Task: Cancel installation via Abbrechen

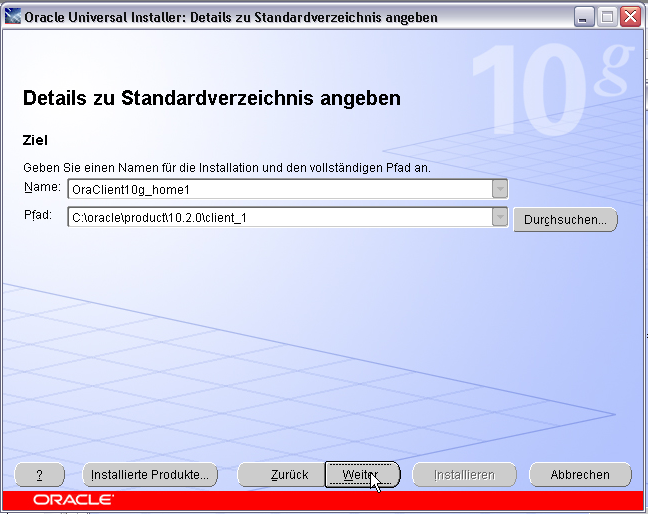Action: click(580, 475)
